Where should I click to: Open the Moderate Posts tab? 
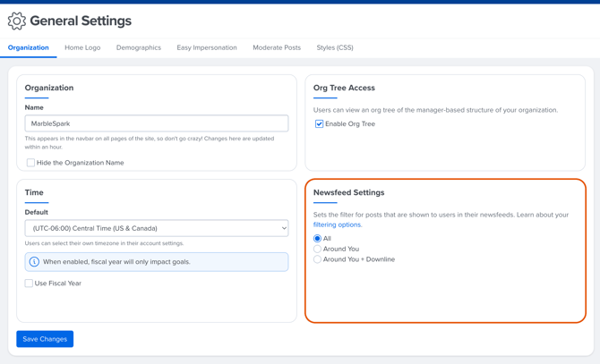click(277, 47)
